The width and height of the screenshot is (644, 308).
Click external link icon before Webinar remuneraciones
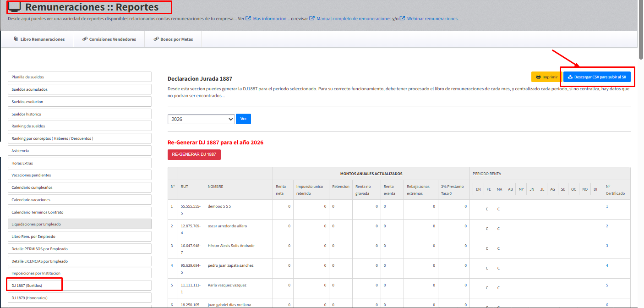[x=402, y=19]
